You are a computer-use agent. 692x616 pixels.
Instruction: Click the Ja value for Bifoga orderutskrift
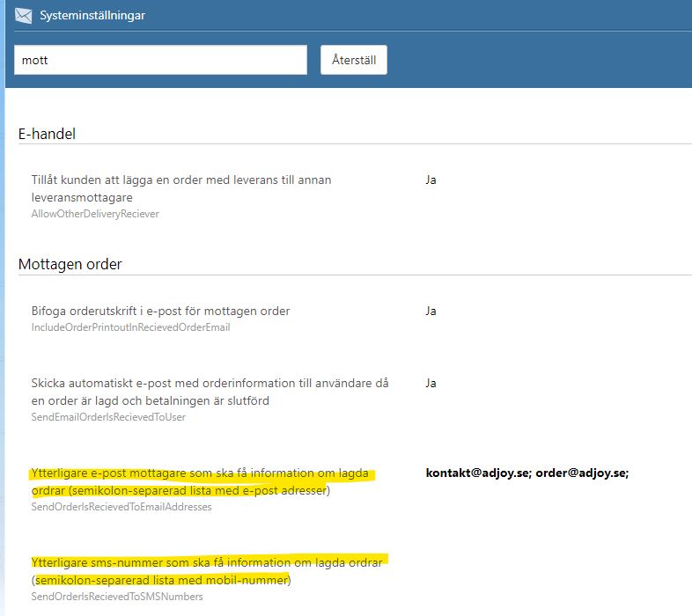click(431, 312)
